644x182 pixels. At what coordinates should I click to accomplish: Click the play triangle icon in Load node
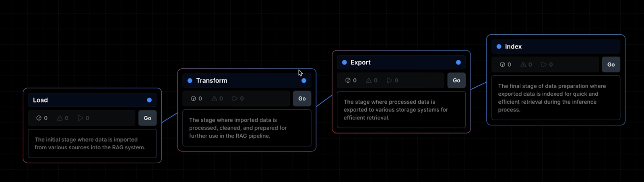tap(80, 118)
